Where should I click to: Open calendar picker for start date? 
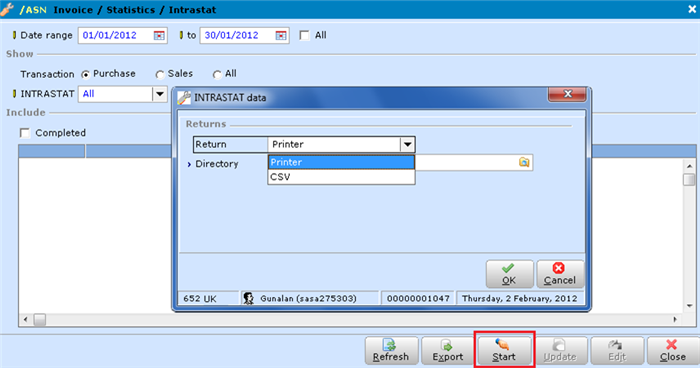[x=159, y=36]
